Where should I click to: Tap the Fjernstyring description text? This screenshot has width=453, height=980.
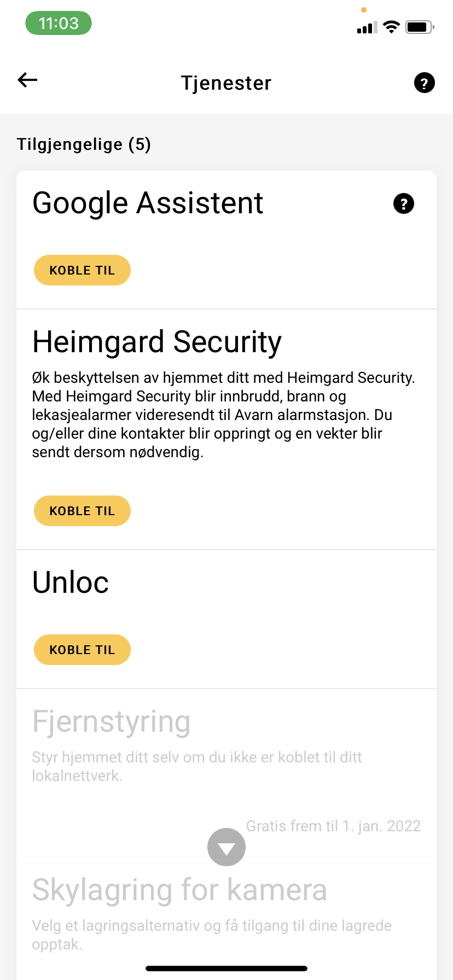pyautogui.click(x=197, y=766)
